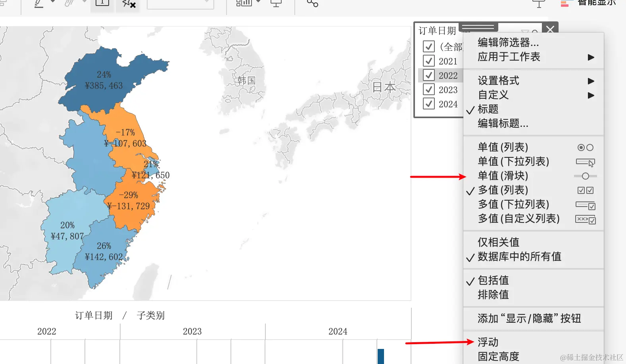Screen dimensions: 626x364
Task: Click the share toolbar icon
Action: 313,4
